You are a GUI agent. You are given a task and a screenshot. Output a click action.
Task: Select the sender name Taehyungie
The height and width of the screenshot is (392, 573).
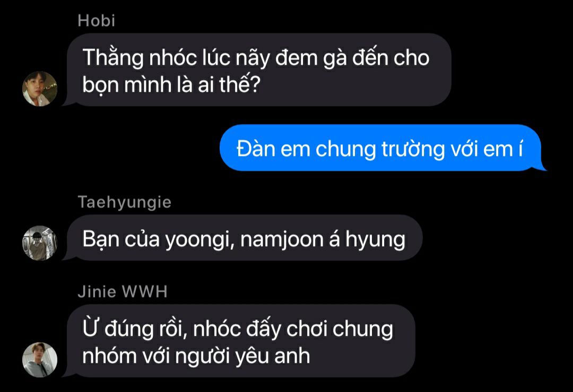click(125, 203)
